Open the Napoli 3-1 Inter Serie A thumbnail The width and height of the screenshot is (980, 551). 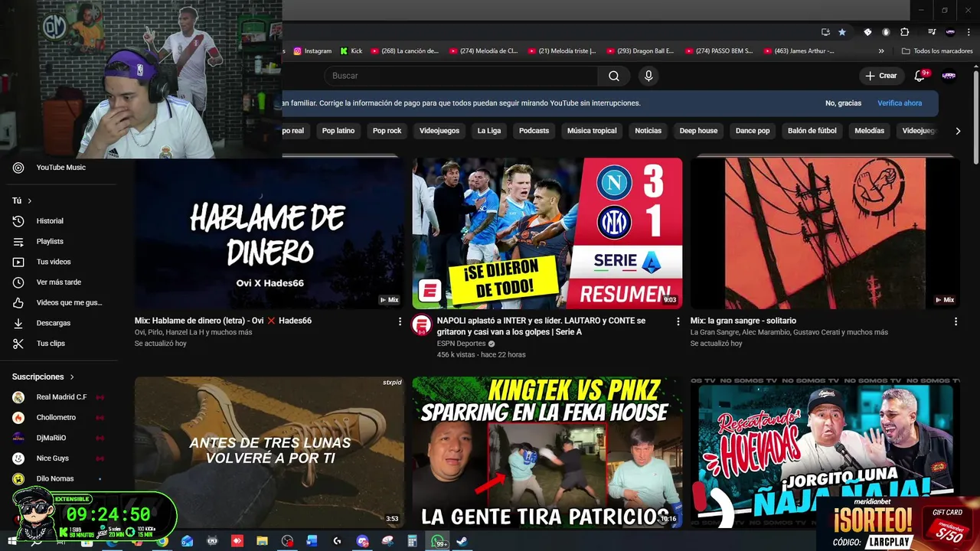coord(547,233)
